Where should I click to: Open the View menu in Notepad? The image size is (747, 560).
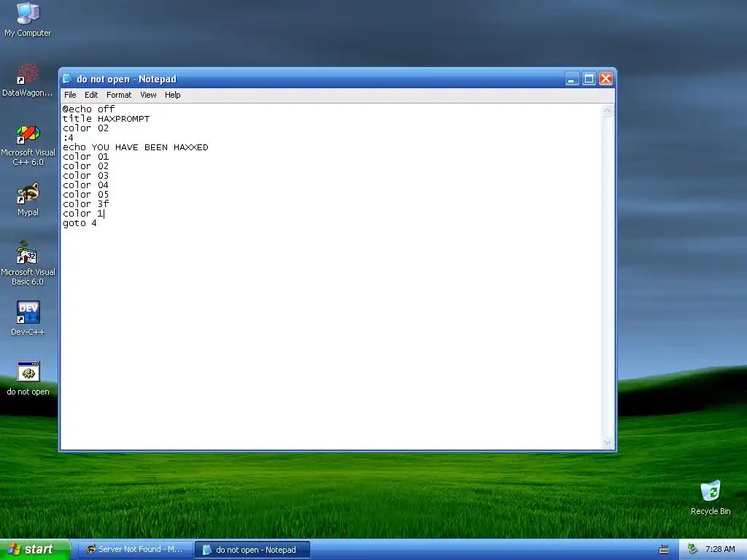148,95
